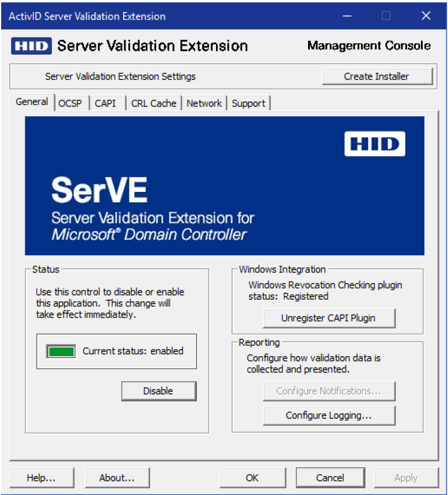Screen dimensions: 448x495
Task: Open Configure Logging settings
Action: pyautogui.click(x=329, y=415)
